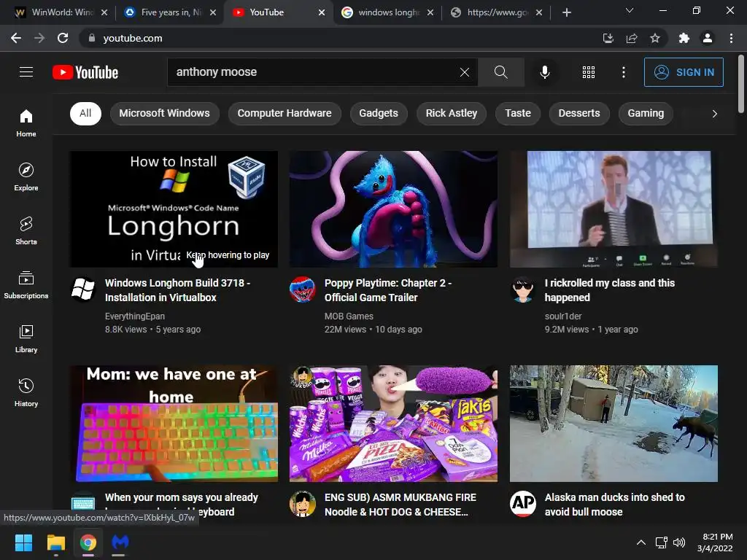This screenshot has width=747, height=560.
Task: Go to Home in the sidebar
Action: (26, 122)
